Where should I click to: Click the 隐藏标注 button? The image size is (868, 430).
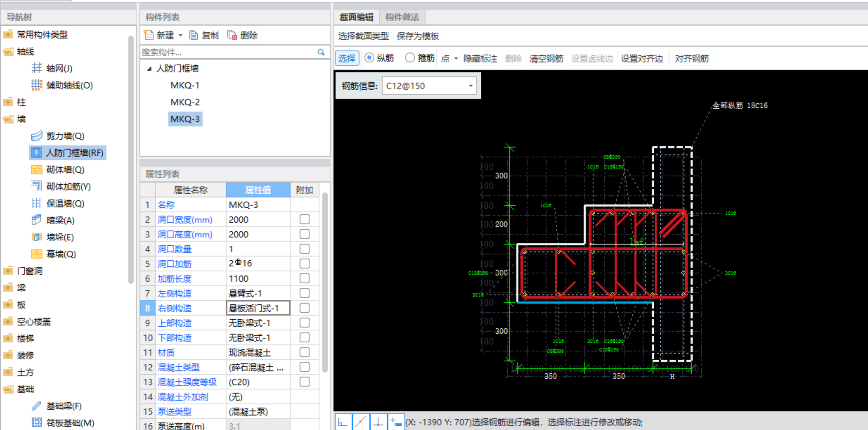[x=480, y=59]
